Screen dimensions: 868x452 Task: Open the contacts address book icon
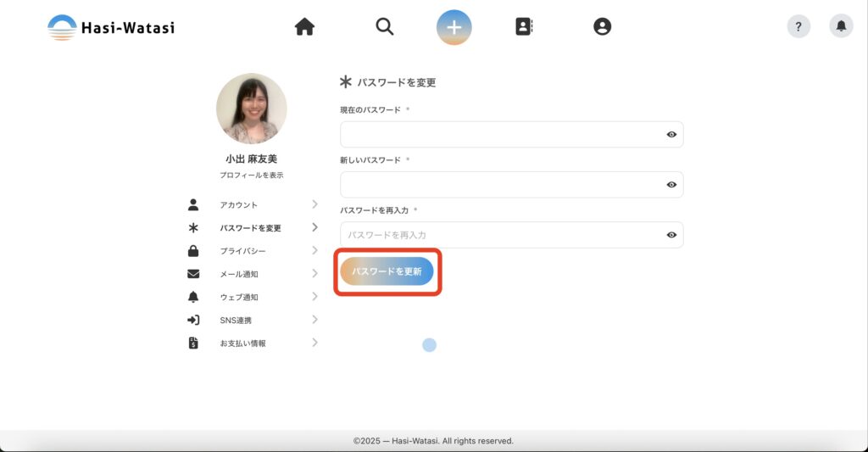pos(524,27)
